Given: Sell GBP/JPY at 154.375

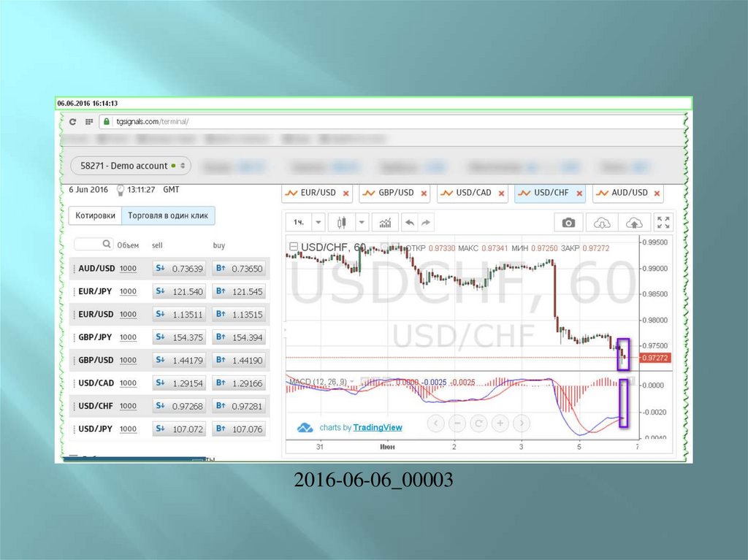Looking at the screenshot, I should pos(180,337).
